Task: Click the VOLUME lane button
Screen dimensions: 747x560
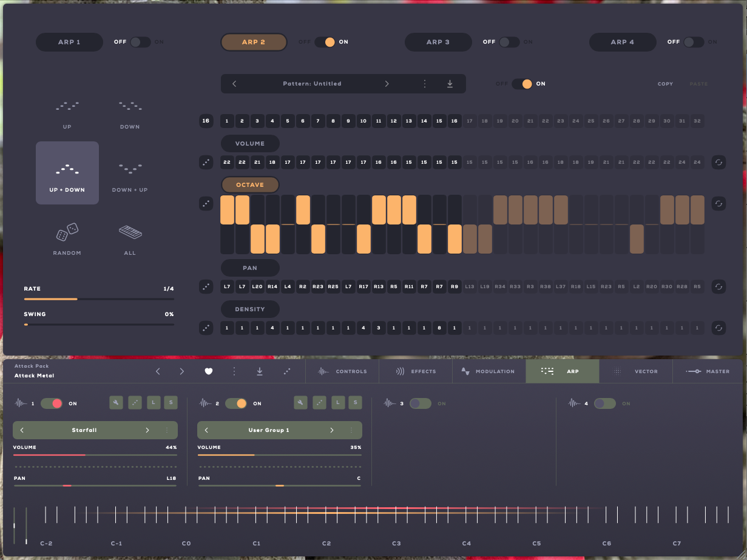Action: (x=250, y=144)
